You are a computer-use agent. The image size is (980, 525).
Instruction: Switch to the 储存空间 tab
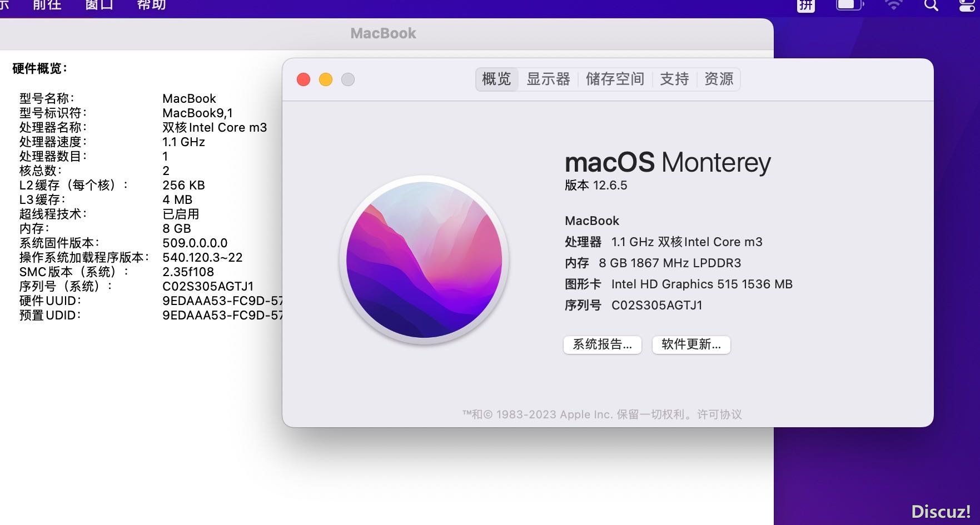click(x=615, y=79)
